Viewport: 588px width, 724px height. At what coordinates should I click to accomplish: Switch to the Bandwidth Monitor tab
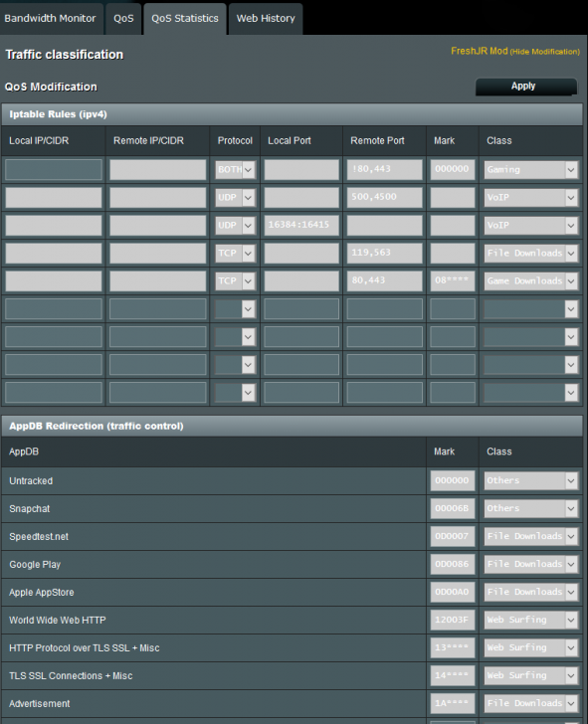50,19
